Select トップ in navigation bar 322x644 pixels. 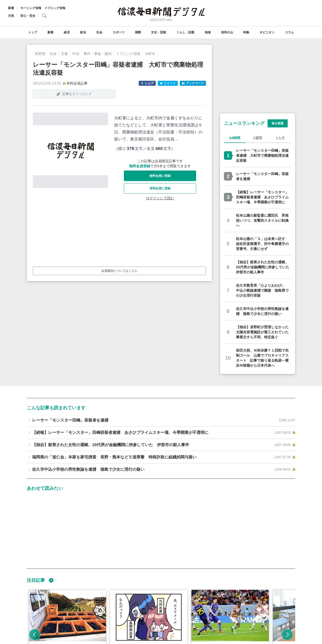pos(33,32)
